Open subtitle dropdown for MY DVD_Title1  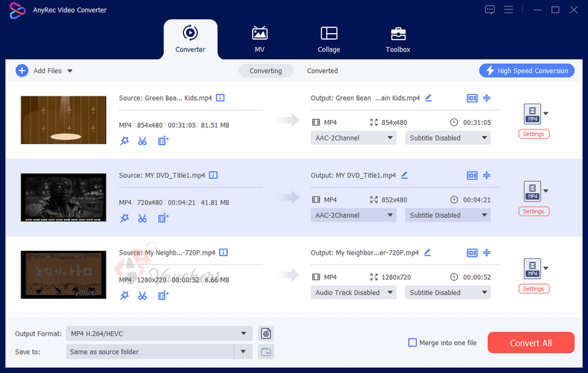pyautogui.click(x=448, y=215)
